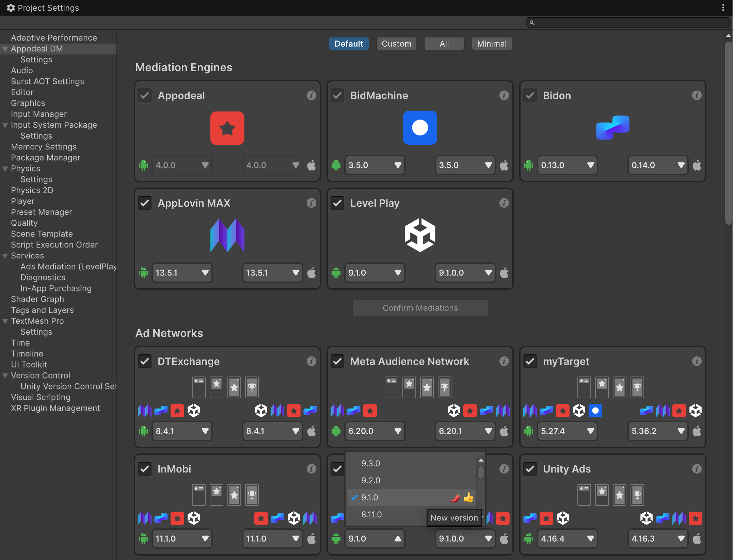Screen dimensions: 733x560
Task: Click the settings search field
Action: pyautogui.click(x=628, y=23)
